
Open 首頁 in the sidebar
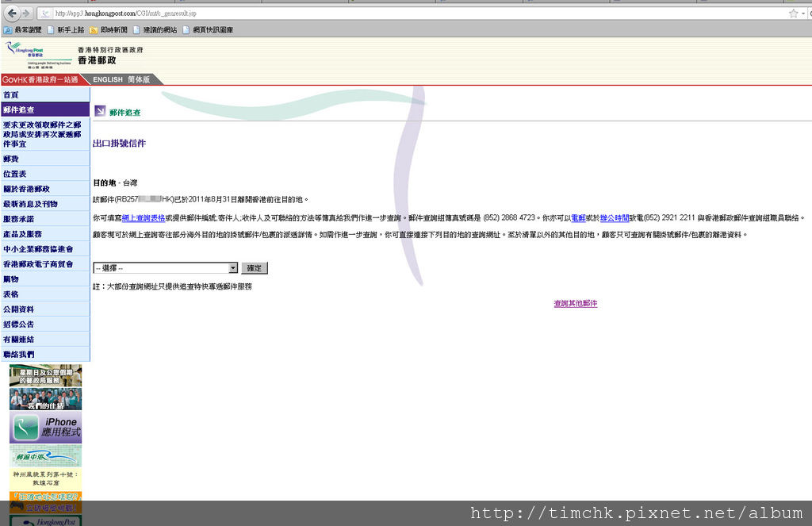(45, 95)
